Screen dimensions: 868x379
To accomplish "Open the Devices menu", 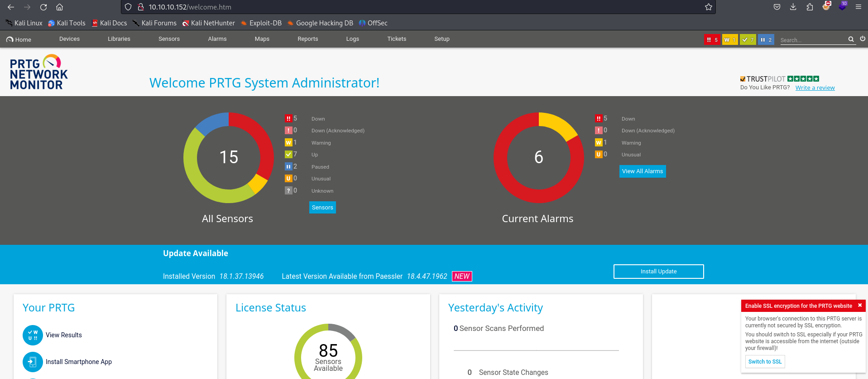I will coord(69,39).
